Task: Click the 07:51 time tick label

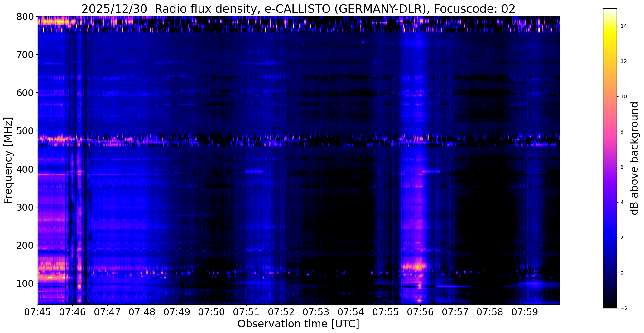Action: click(247, 312)
